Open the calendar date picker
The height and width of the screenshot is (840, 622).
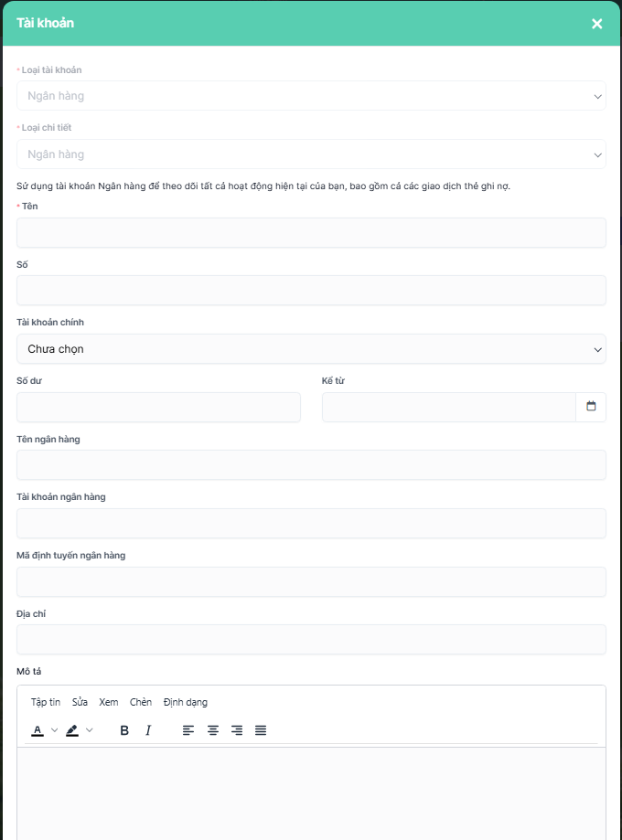[x=591, y=407]
